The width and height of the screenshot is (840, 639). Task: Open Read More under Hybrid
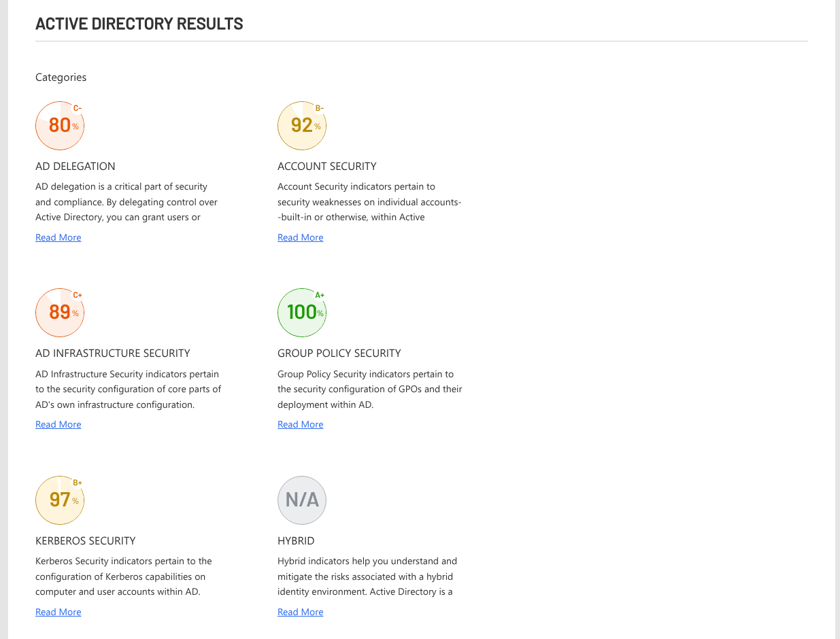(x=301, y=612)
